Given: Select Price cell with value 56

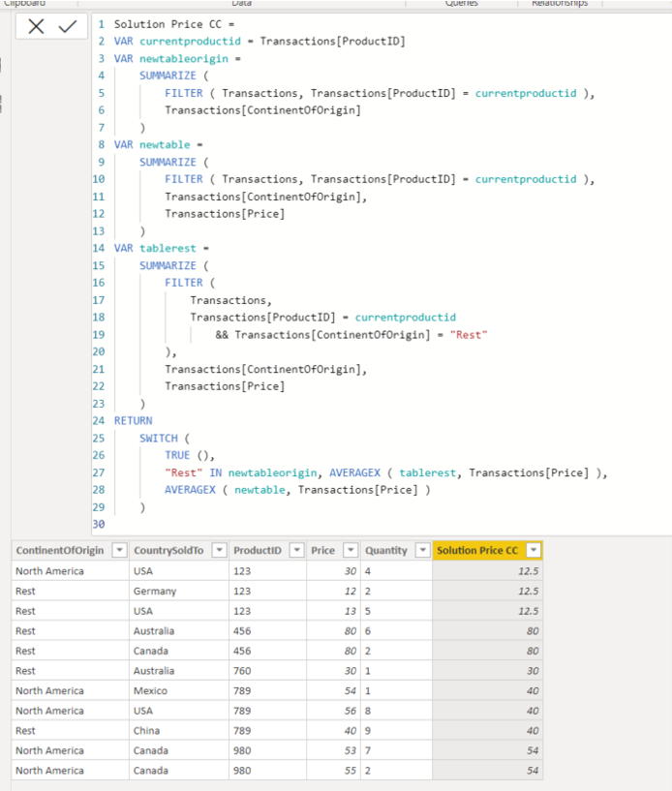Looking at the screenshot, I should pyautogui.click(x=333, y=711).
